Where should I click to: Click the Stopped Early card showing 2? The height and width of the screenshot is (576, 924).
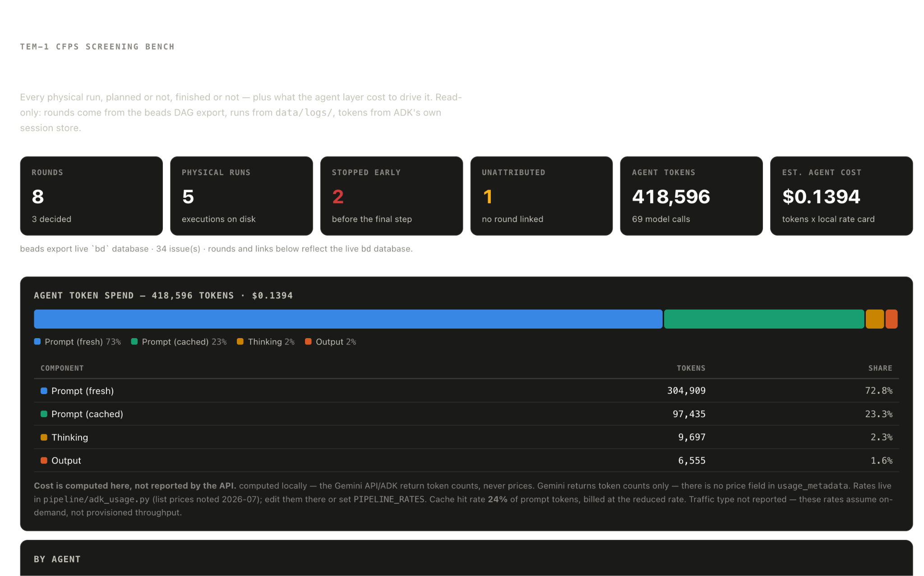392,196
